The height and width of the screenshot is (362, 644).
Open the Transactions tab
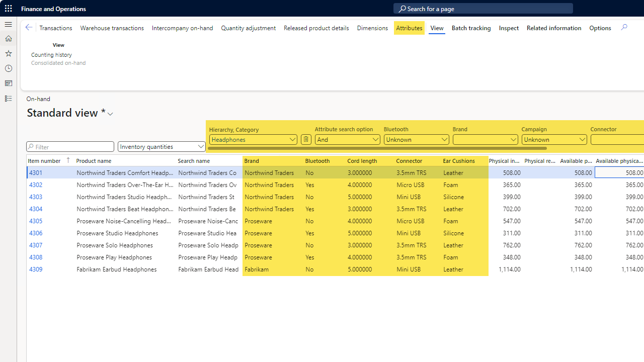tap(56, 28)
